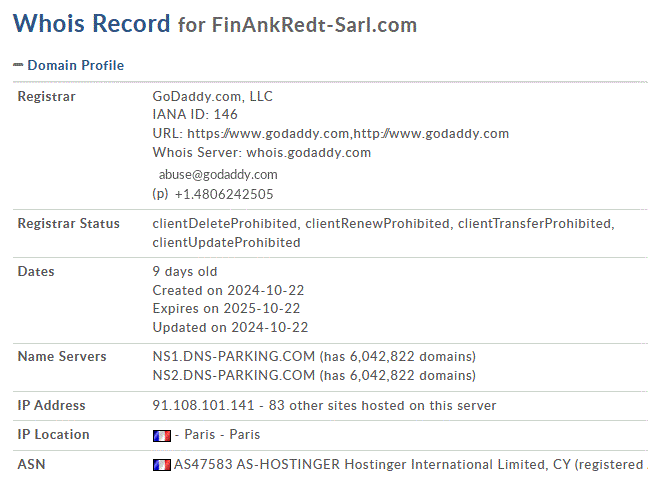Click the https://www.godaddy.com registrar URL
Screen dimensions: 649x478
(268, 134)
